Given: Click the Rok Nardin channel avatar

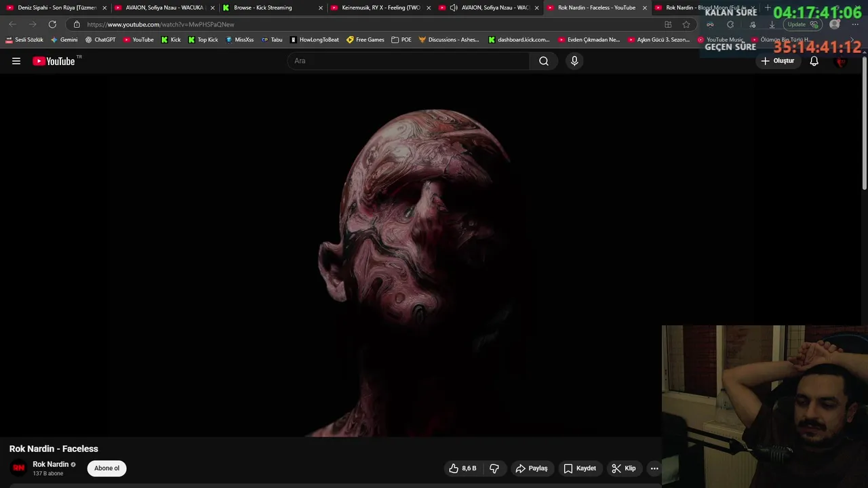Looking at the screenshot, I should (x=19, y=468).
